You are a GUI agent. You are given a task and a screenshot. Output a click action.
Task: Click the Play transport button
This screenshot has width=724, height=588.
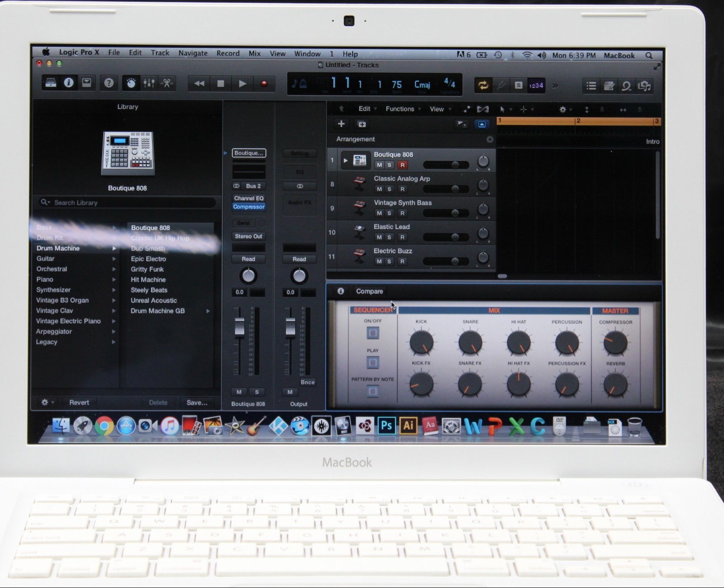[242, 83]
